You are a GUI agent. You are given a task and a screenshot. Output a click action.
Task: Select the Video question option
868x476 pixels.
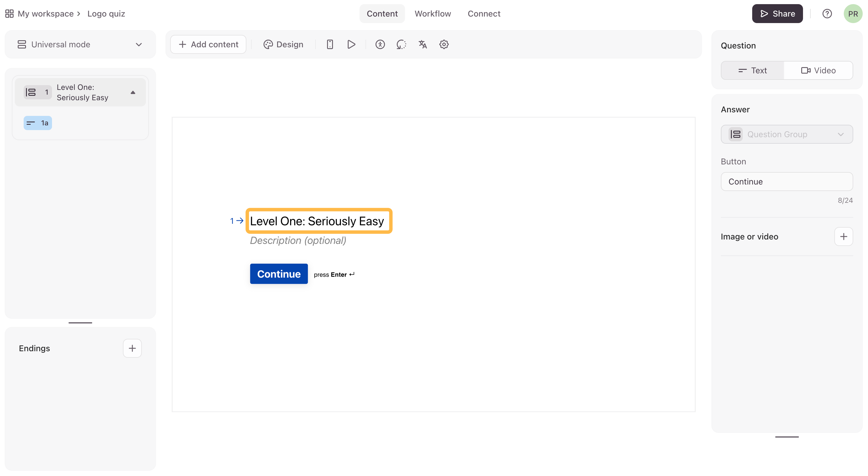[818, 70]
